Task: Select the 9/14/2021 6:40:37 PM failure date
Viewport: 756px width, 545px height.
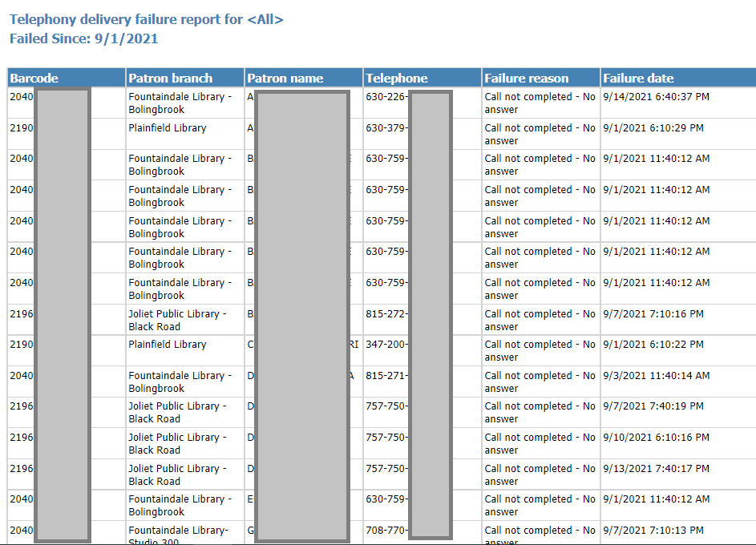Action: pyautogui.click(x=656, y=97)
